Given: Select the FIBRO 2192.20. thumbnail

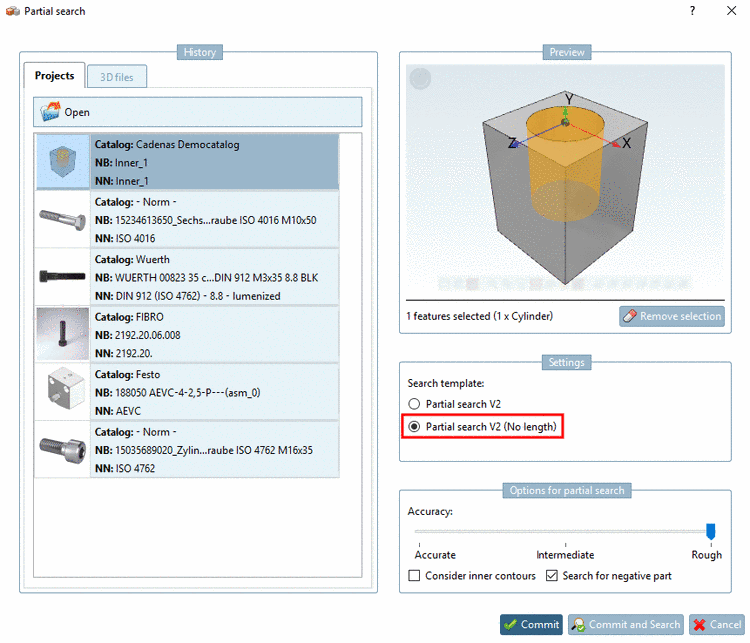Looking at the screenshot, I should (x=63, y=334).
